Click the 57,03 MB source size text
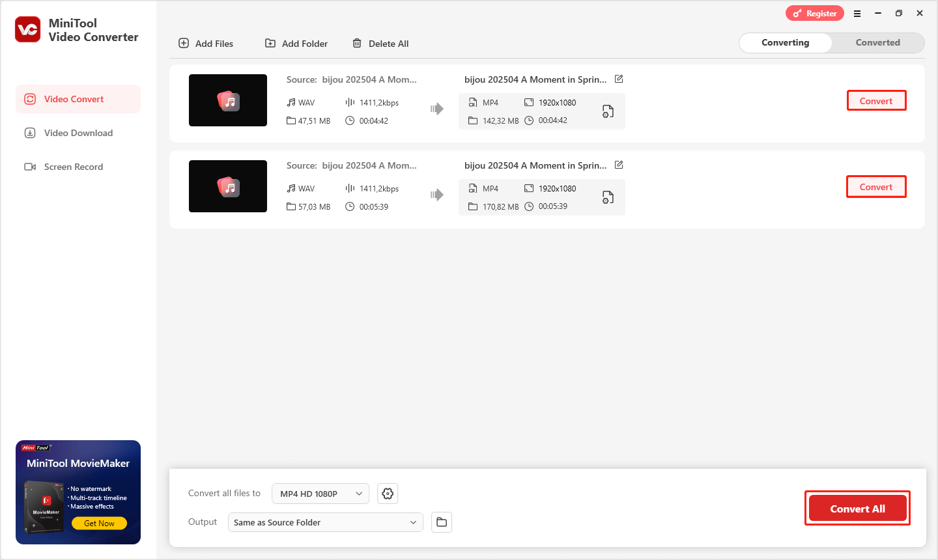 tap(314, 206)
